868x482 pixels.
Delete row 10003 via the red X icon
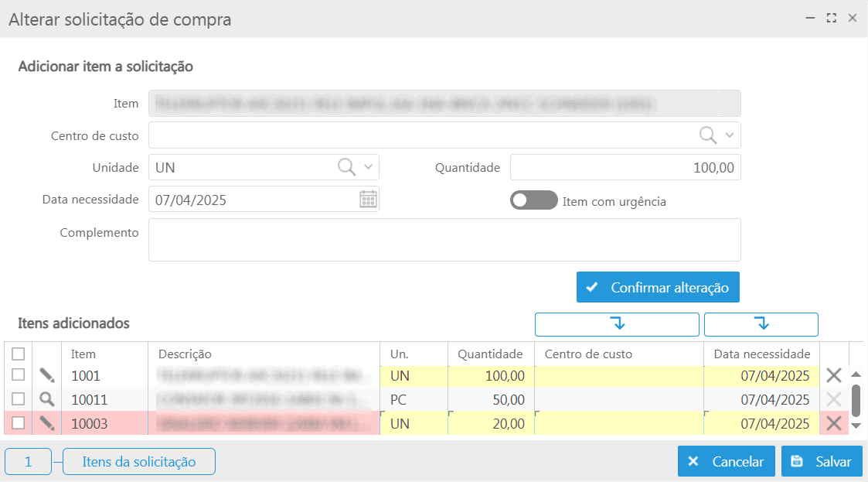click(x=836, y=423)
